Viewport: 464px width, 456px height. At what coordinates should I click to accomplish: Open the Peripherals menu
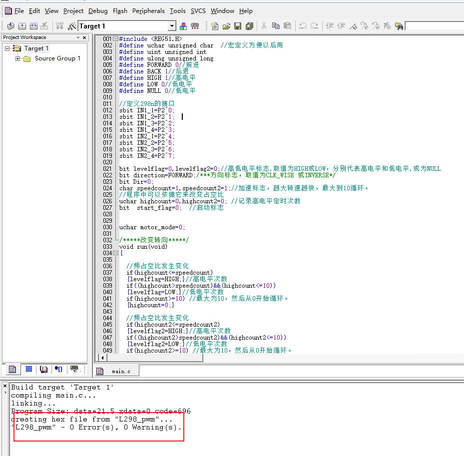point(148,11)
